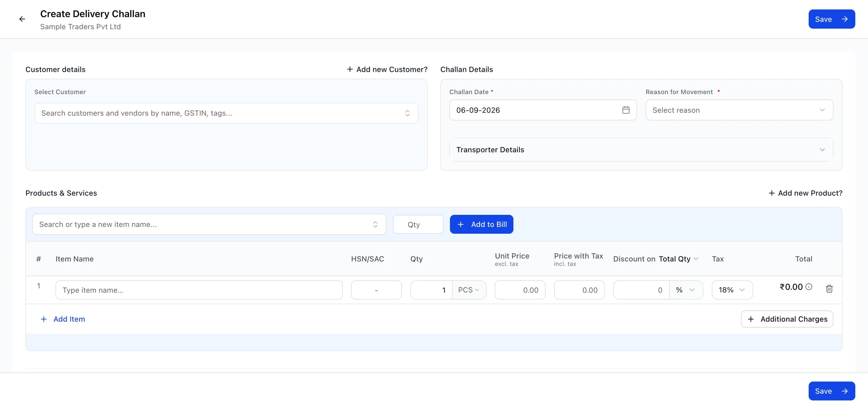Focus the Type item name field
868x409 pixels.
coord(199,290)
